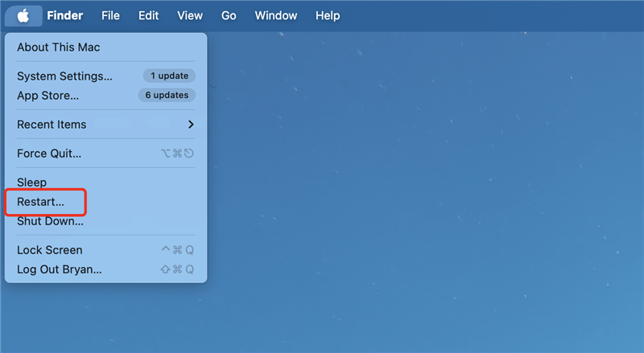Select Force Quit menu entry
This screenshot has height=353, width=644.
pos(48,154)
